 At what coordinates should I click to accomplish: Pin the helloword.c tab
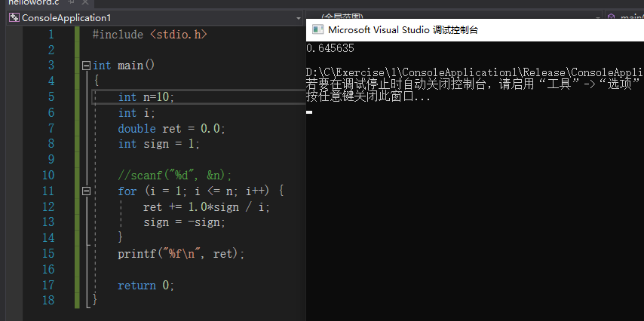tap(71, 2)
